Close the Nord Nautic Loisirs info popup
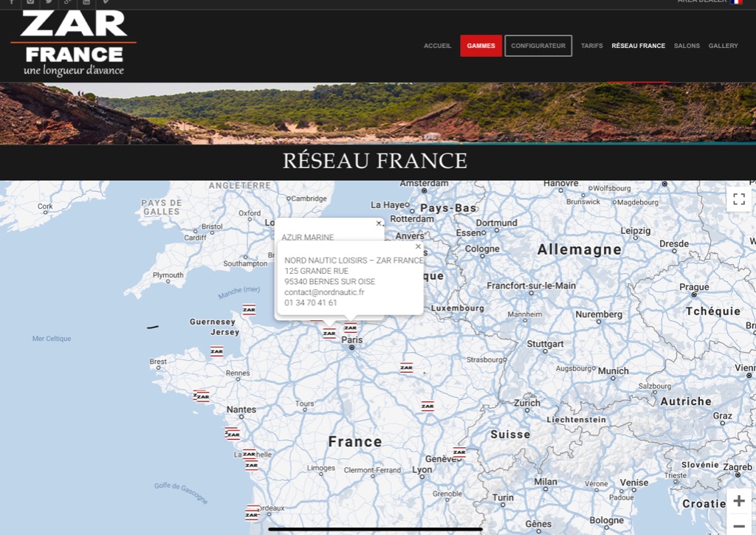This screenshot has width=756, height=535. [418, 247]
